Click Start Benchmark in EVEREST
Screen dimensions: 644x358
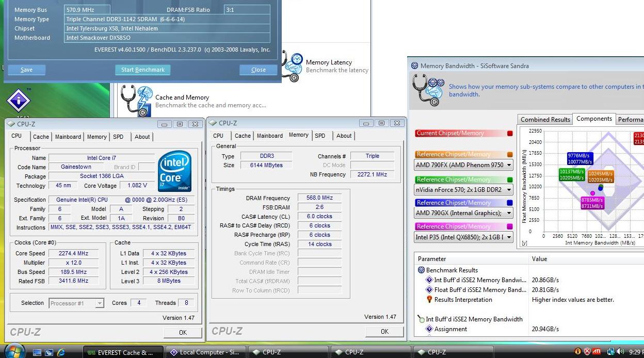pyautogui.click(x=142, y=70)
